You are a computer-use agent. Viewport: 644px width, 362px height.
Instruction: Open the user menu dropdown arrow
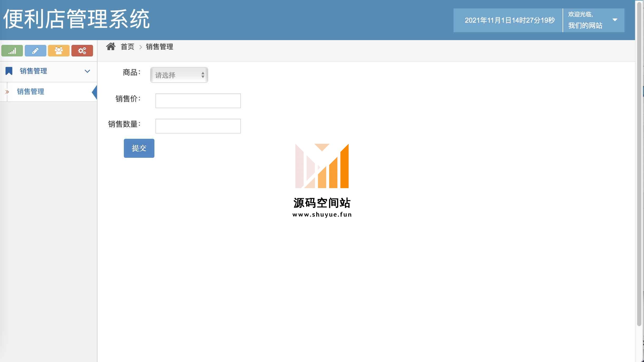(x=615, y=20)
